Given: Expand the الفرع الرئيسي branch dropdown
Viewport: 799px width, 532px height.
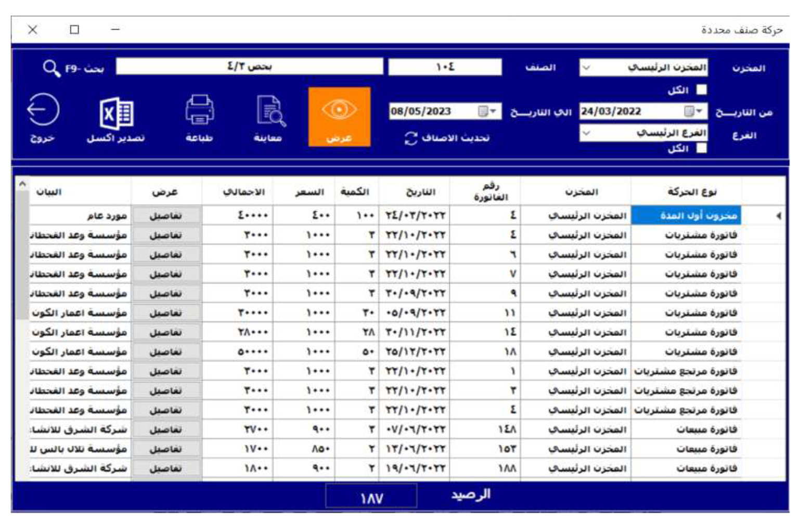Looking at the screenshot, I should (586, 133).
